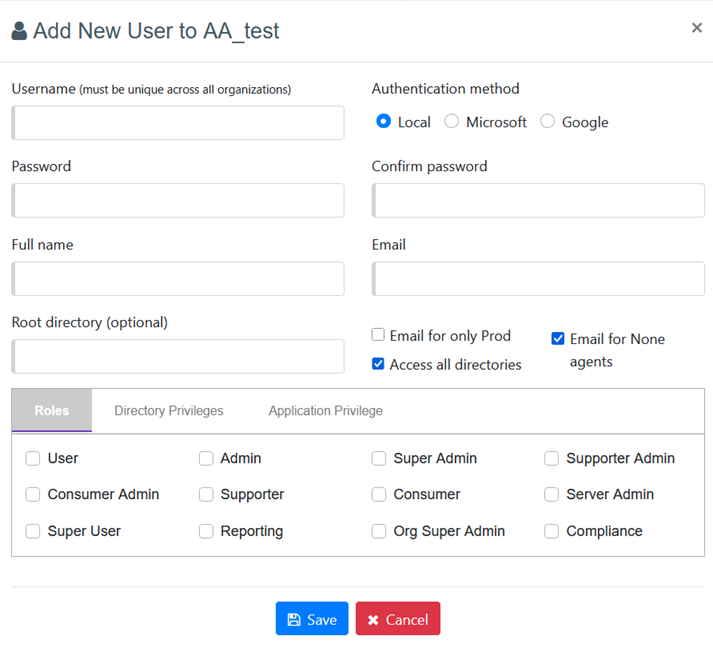Focus the Confirm password field
The image size is (713, 653).
(x=538, y=200)
